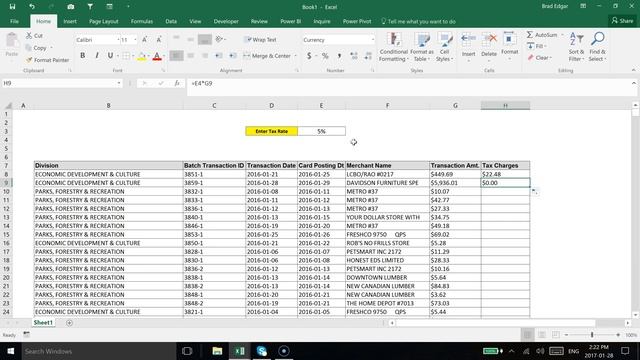
Task: Open Format as Table gallery
Action: pos(422,47)
